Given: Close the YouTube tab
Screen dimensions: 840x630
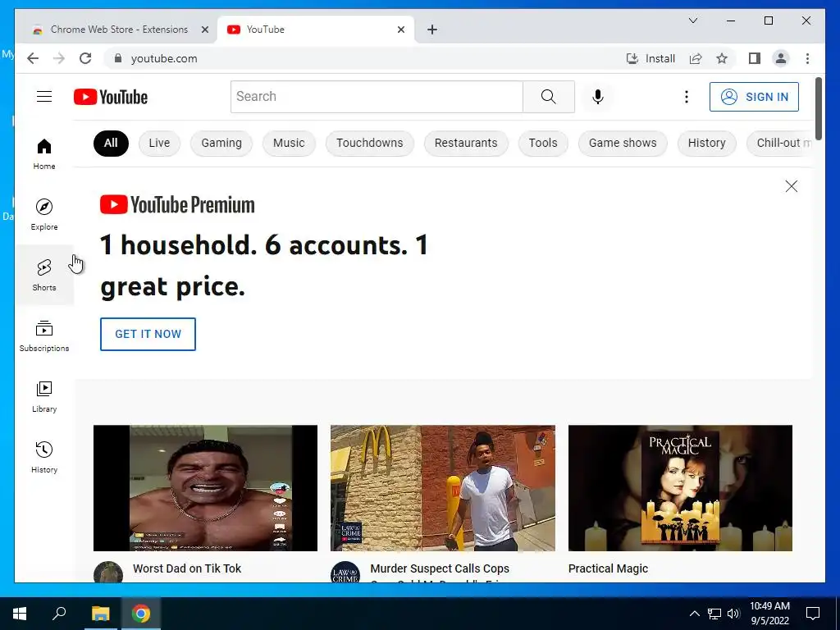Looking at the screenshot, I should [400, 30].
